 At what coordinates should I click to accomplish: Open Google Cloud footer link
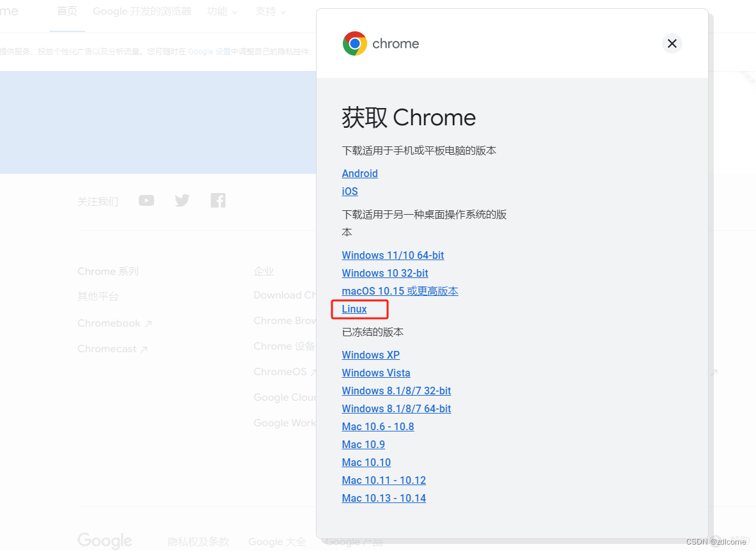click(x=285, y=397)
